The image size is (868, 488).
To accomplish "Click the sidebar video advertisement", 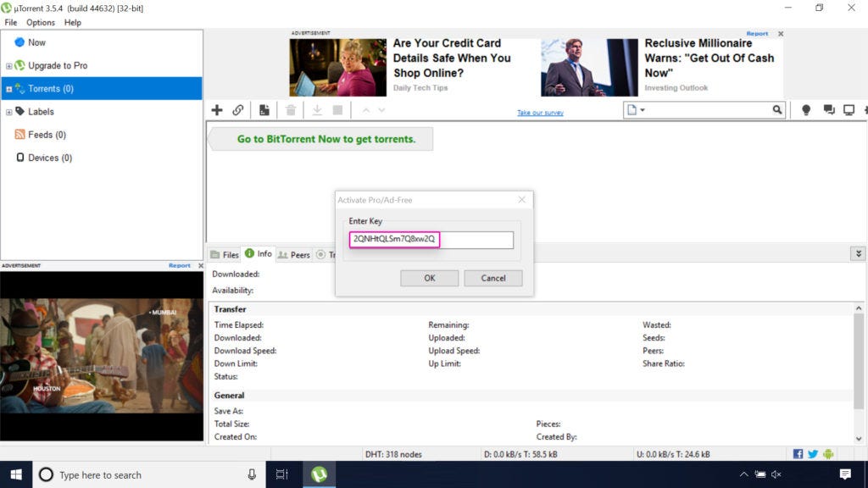I will (102, 356).
